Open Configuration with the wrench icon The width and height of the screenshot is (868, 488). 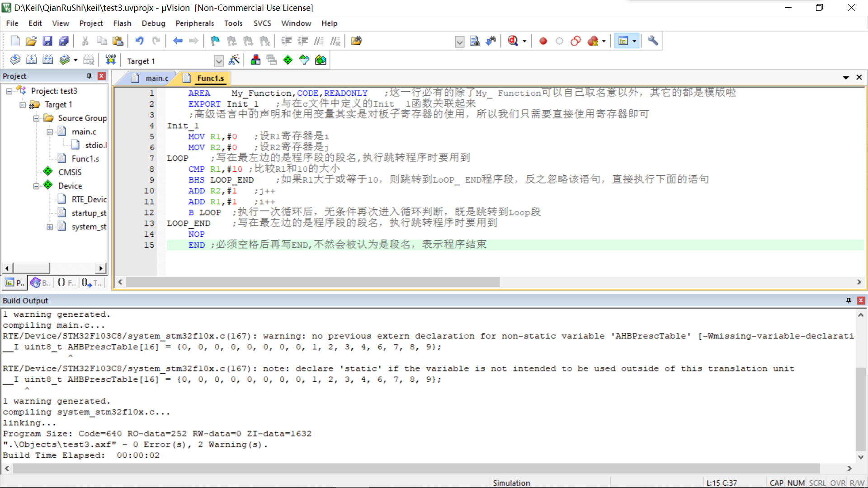click(x=652, y=41)
